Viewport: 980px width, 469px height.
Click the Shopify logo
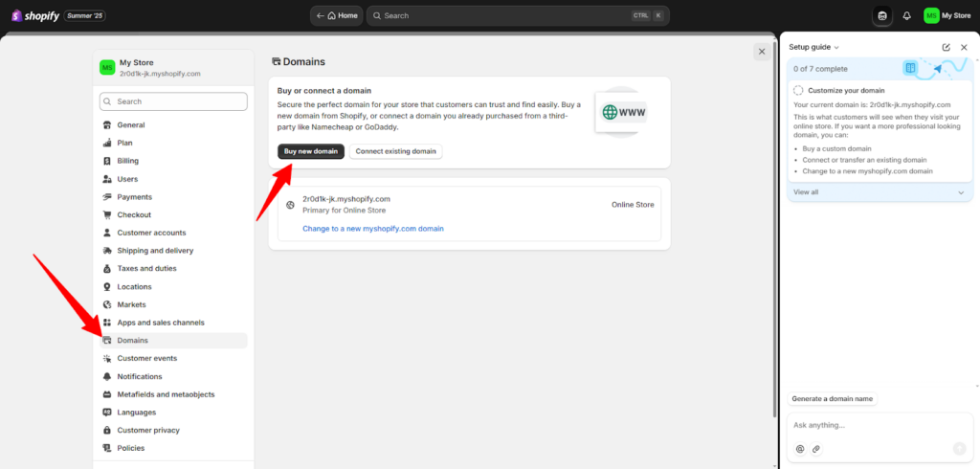point(38,15)
